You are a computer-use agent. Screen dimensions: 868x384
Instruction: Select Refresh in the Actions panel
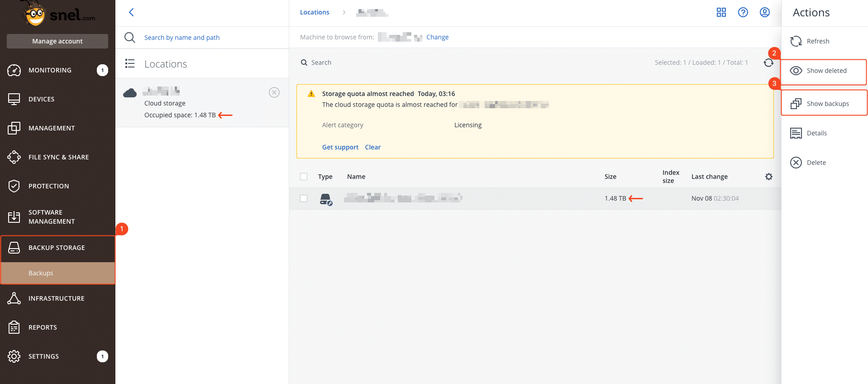pos(810,41)
